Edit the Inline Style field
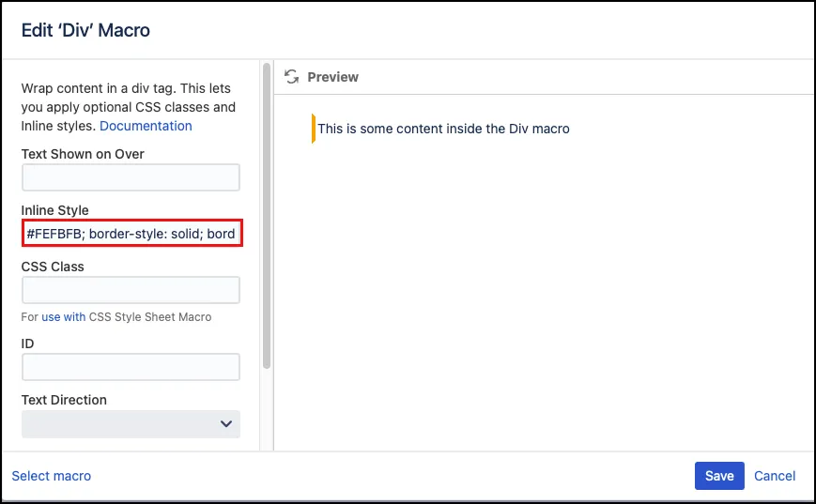Screen dimensions: 816x504 coord(132,234)
